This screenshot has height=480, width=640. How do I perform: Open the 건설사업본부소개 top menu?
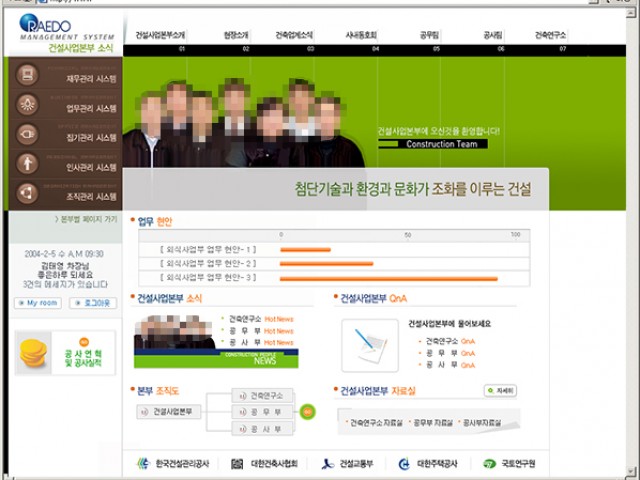pos(160,34)
